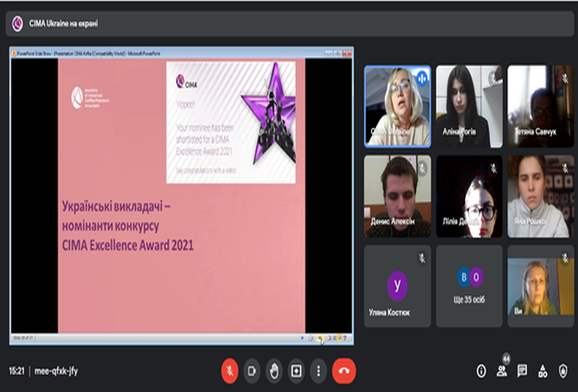This screenshot has width=578, height=392.
Task: Click the meeting code mee-qfxk-jfy
Action: coord(56,371)
